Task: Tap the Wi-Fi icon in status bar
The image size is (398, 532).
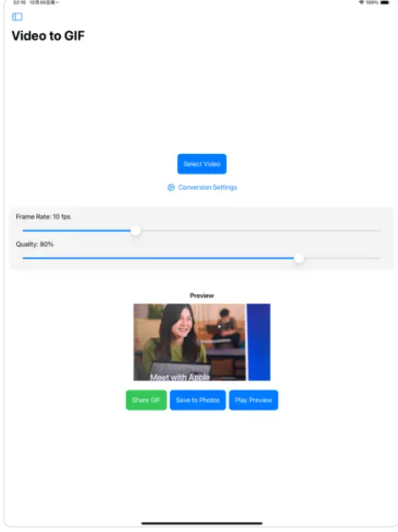Action: (362, 3)
